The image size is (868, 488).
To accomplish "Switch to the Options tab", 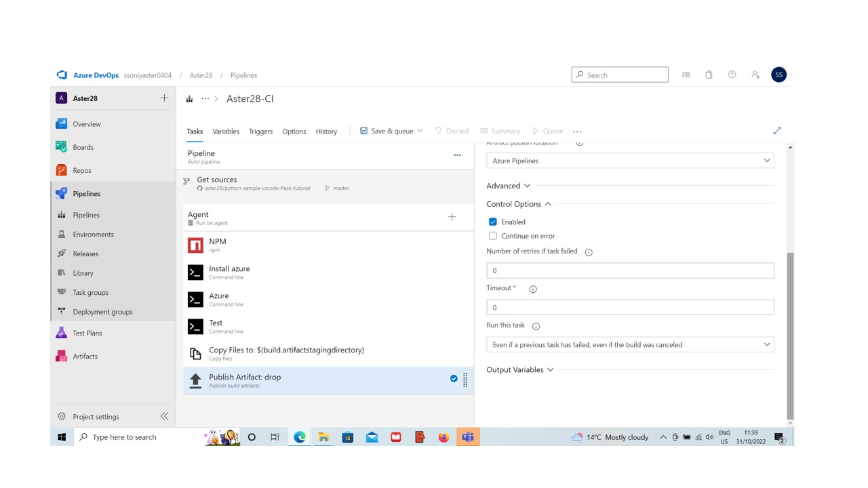I will pos(294,131).
